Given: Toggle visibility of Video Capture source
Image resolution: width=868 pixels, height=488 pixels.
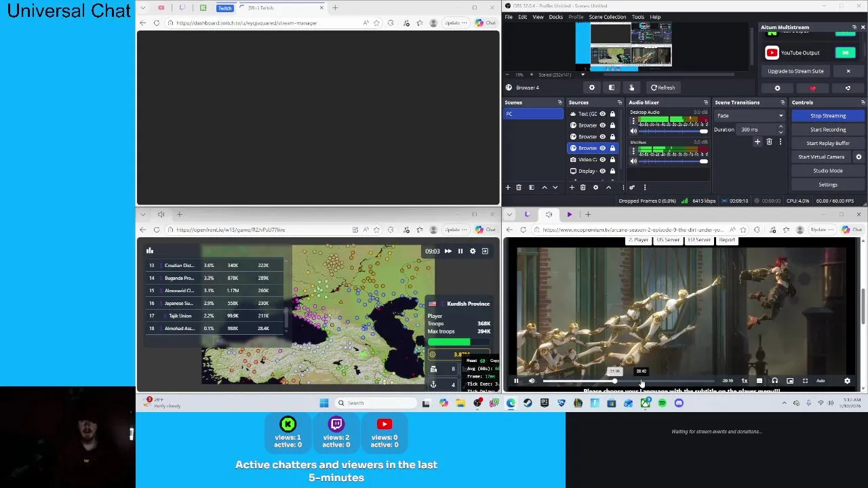Looking at the screenshot, I should [x=602, y=159].
